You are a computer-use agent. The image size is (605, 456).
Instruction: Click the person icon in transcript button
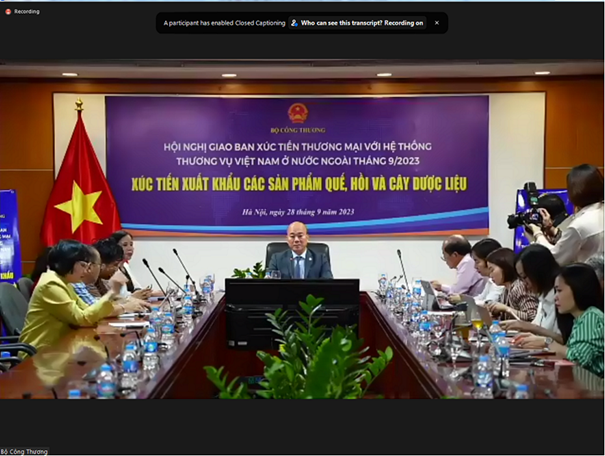(294, 23)
